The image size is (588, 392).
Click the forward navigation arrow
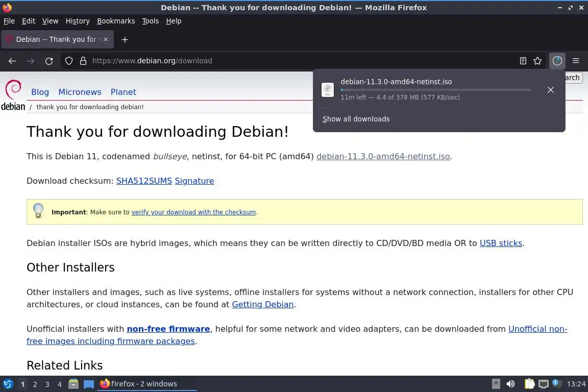[x=31, y=61]
